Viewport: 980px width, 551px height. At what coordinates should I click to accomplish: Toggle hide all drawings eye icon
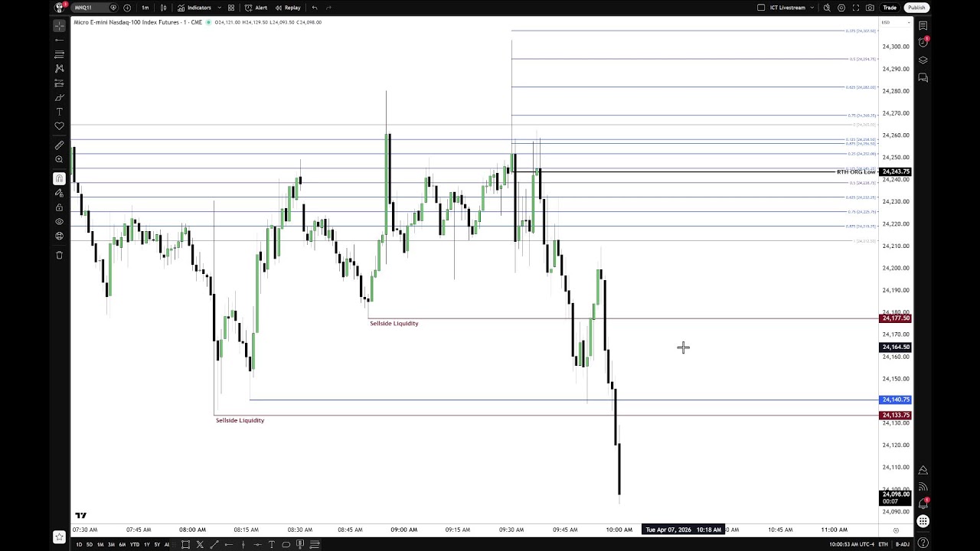(x=59, y=220)
